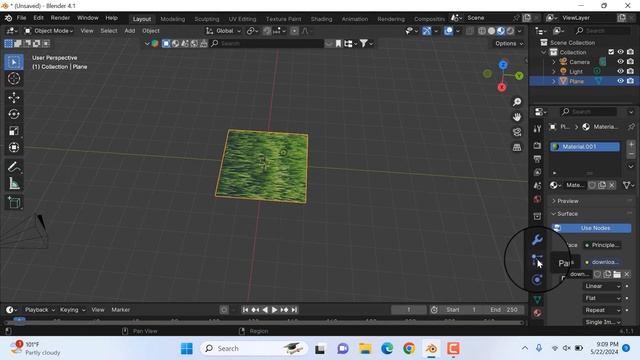Click the pin icon in properties header
Image resolution: width=640 pixels, height=360 pixels.
pyautogui.click(x=631, y=127)
